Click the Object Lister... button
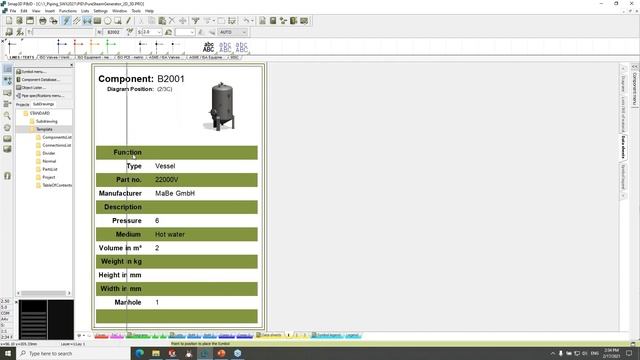The height and width of the screenshot is (360, 640). click(44, 87)
